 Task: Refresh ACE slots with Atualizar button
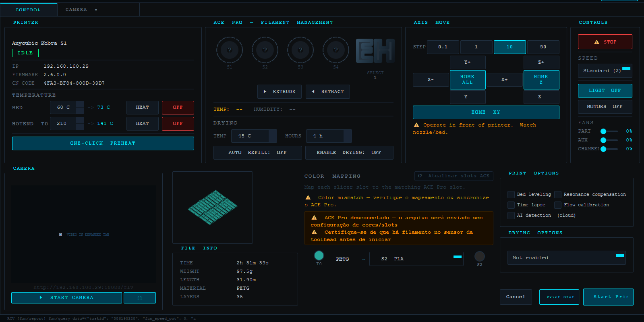pyautogui.click(x=454, y=176)
